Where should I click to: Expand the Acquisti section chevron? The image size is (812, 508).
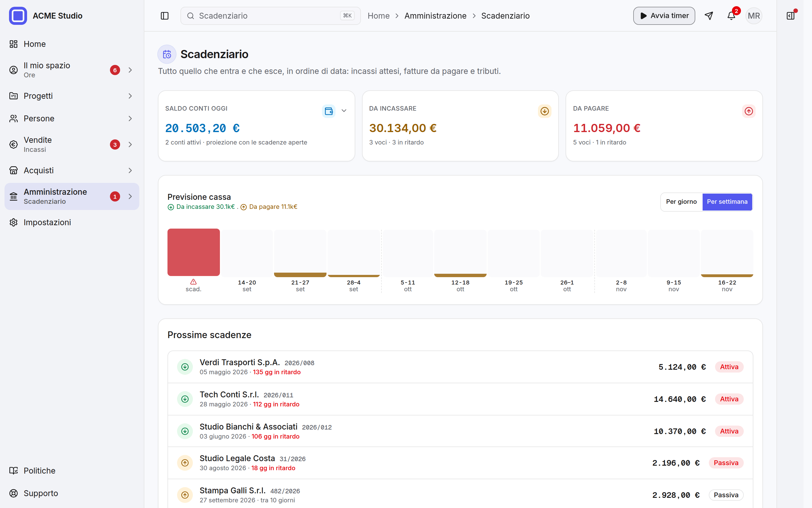pos(130,171)
